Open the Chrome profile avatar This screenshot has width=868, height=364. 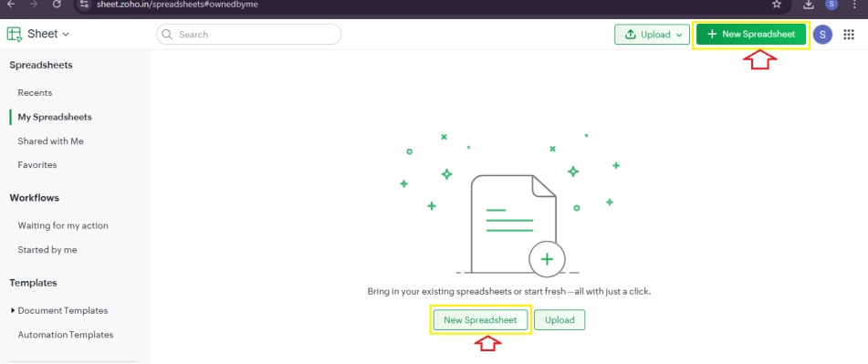coord(831,5)
